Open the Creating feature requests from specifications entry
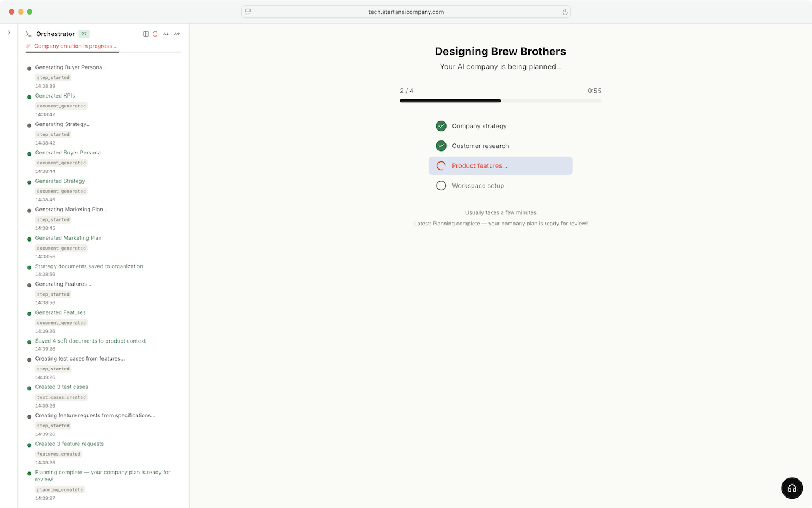 coord(95,416)
